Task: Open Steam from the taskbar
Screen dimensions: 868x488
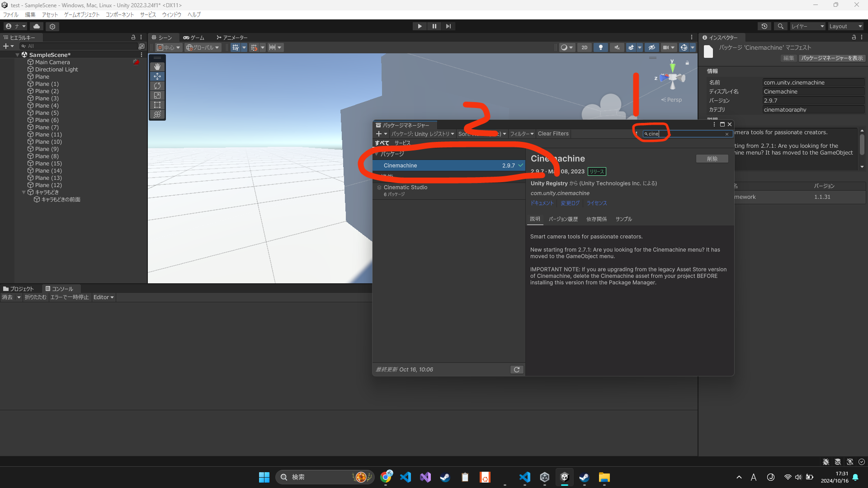Action: click(445, 477)
